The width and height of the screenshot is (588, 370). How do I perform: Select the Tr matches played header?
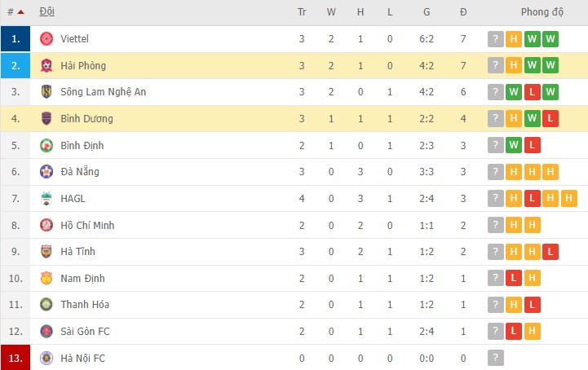point(302,12)
